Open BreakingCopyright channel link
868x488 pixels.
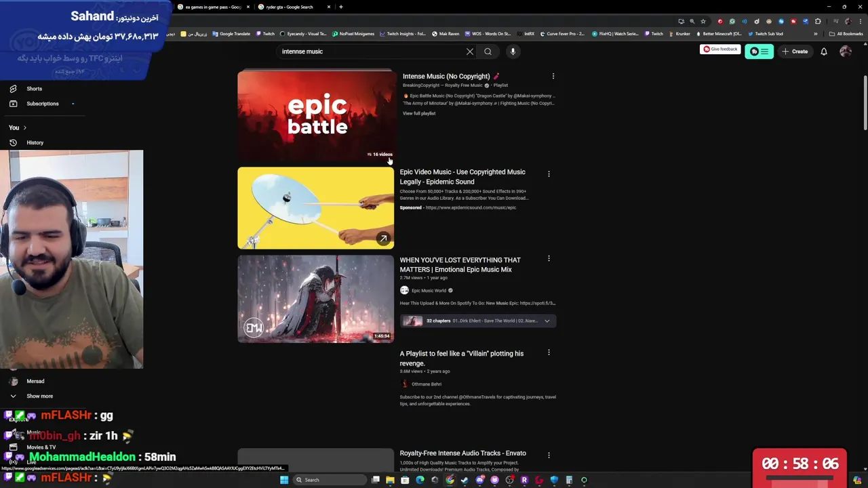click(x=443, y=85)
